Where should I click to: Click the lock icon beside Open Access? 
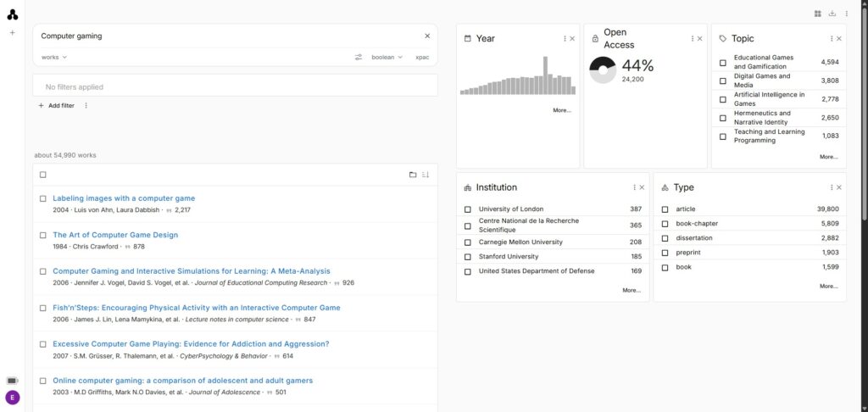point(595,39)
